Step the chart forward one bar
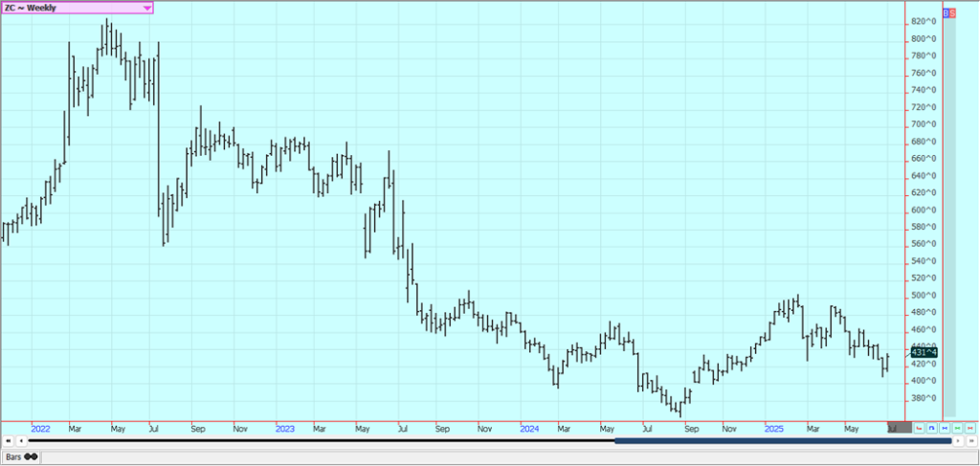 tap(958, 440)
